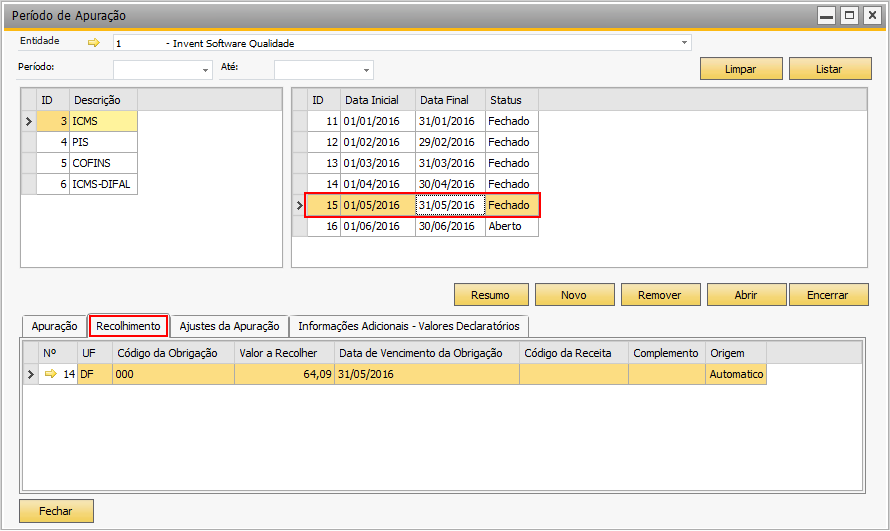The width and height of the screenshot is (890, 531).
Task: Click the Novo button
Action: [574, 295]
